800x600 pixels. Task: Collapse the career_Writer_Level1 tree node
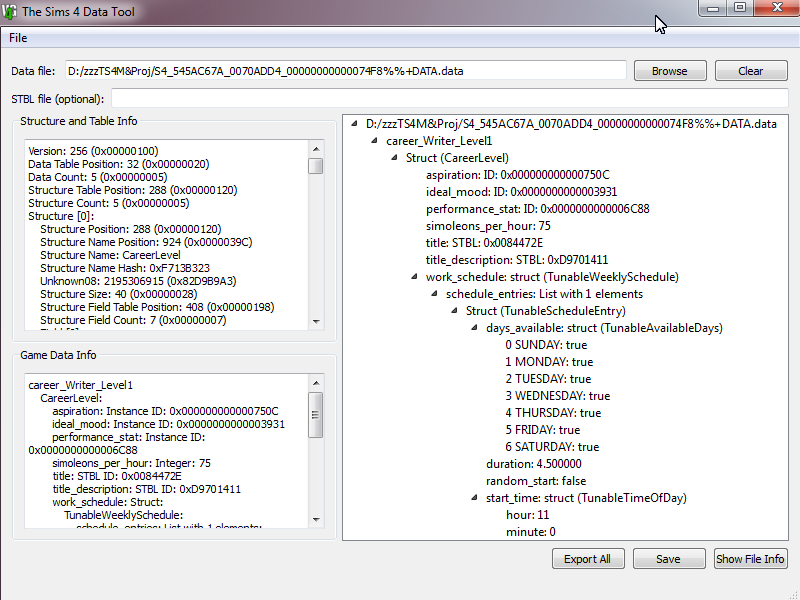(374, 140)
